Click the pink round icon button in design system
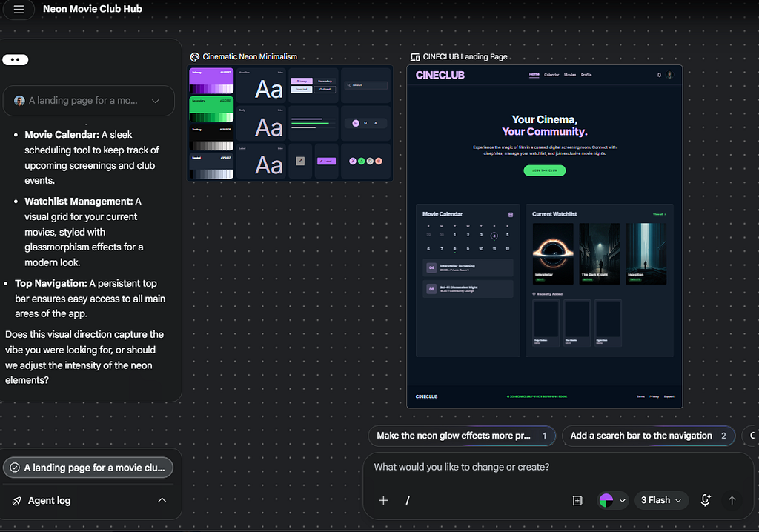 (x=379, y=162)
